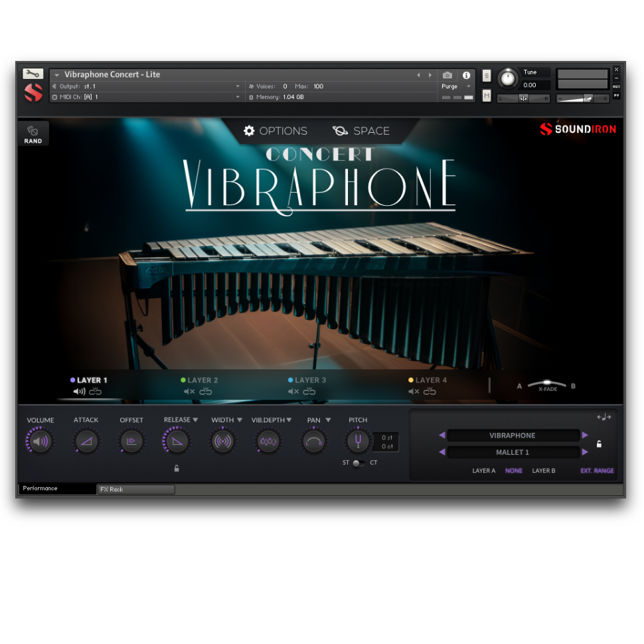Click the keyboard note mapping icon
Screen dimensions: 644x644
point(604,416)
